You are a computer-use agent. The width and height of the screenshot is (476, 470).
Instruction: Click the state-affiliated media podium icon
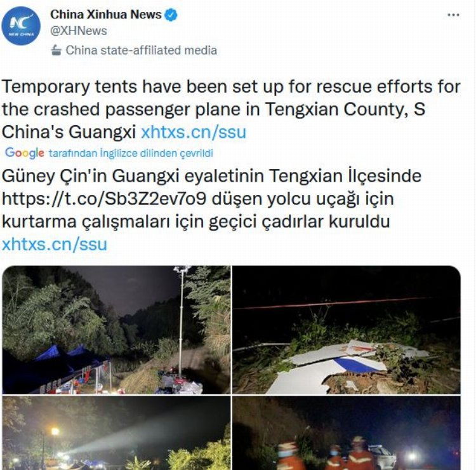point(56,50)
